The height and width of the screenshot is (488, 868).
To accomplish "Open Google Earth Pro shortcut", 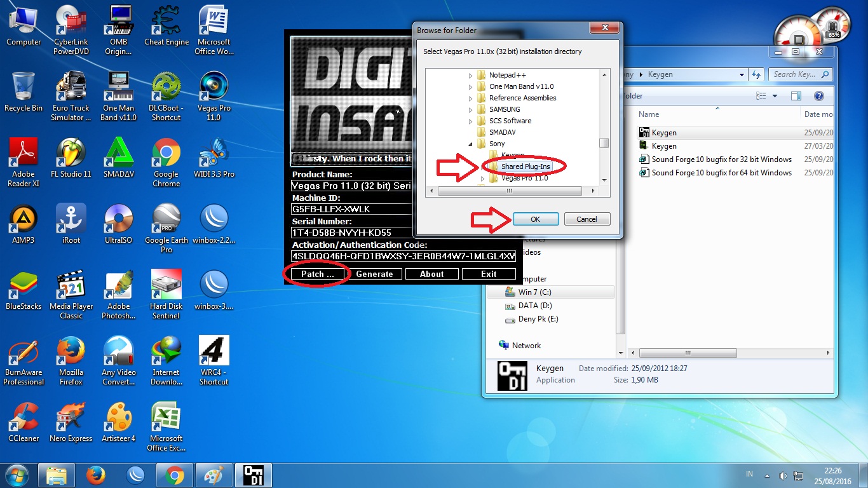I will coord(166,228).
